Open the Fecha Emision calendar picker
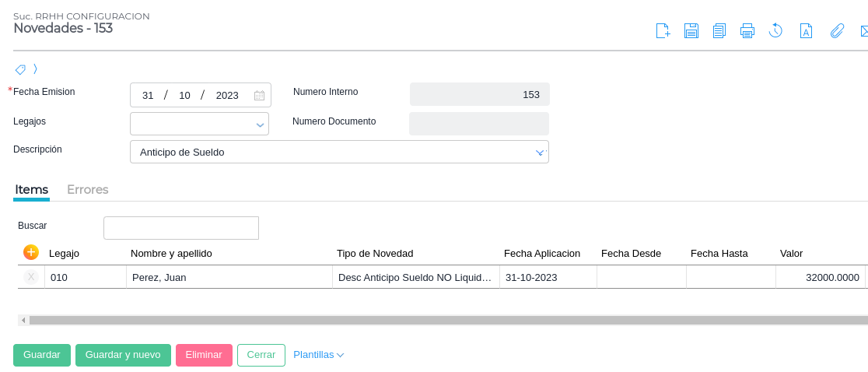Screen dimensions: 868x372 [260, 96]
